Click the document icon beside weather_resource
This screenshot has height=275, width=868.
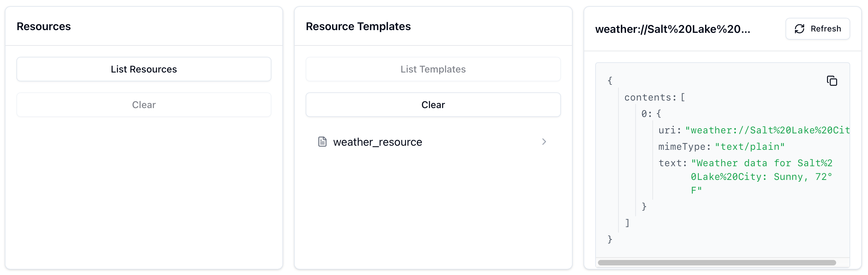[322, 142]
